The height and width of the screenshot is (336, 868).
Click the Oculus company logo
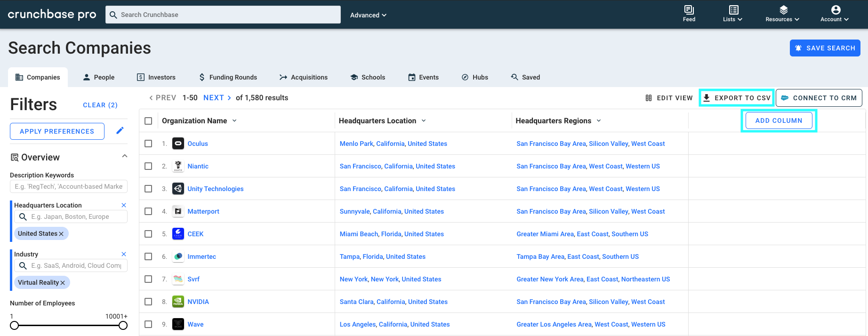[x=178, y=144]
